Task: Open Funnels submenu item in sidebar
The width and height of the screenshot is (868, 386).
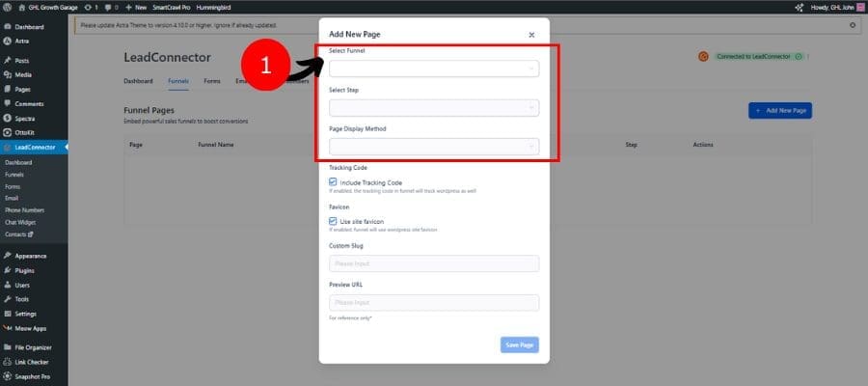Action: point(14,175)
